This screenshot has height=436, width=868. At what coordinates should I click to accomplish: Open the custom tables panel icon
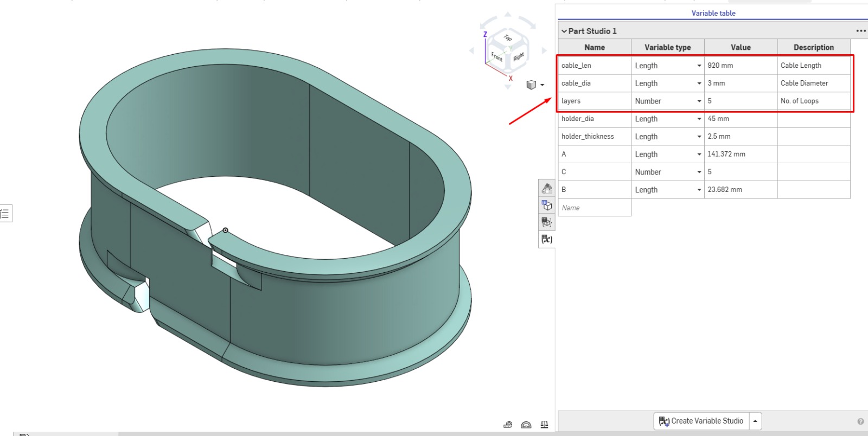547,222
